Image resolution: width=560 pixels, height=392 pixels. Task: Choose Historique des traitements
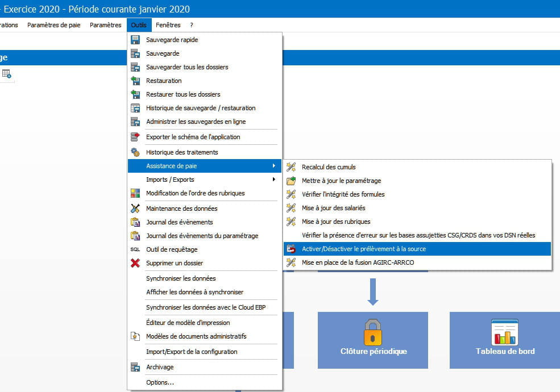point(205,152)
